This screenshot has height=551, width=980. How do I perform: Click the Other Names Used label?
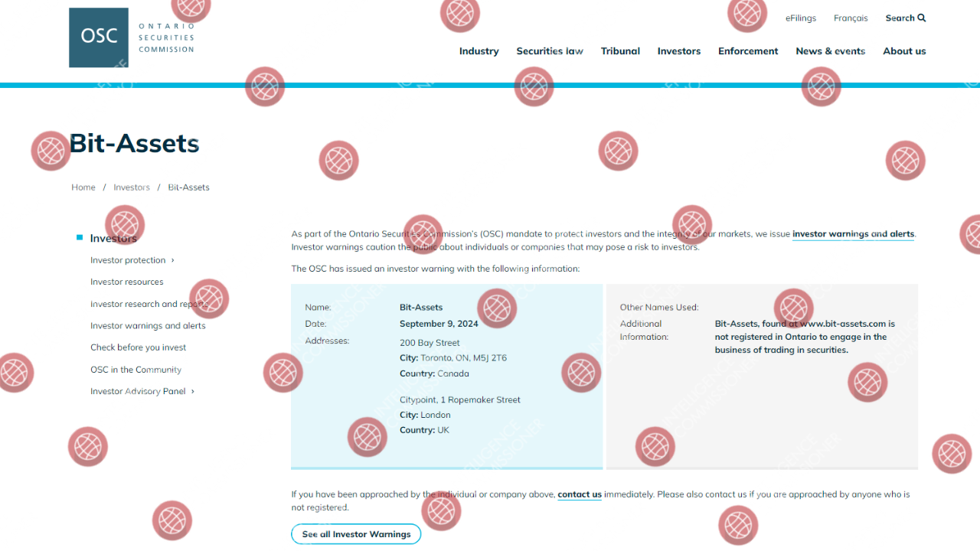[x=659, y=308]
